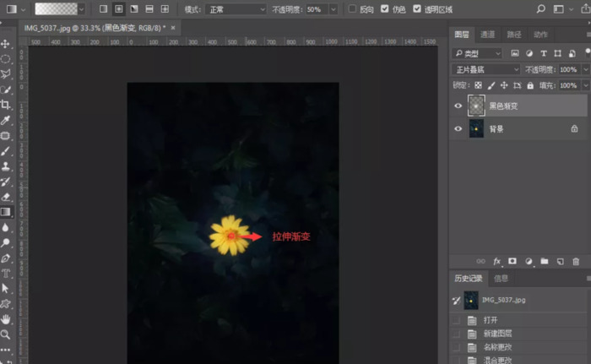The height and width of the screenshot is (364, 591).
Task: Open the workspace switcher dropdown
Action: click(561, 9)
